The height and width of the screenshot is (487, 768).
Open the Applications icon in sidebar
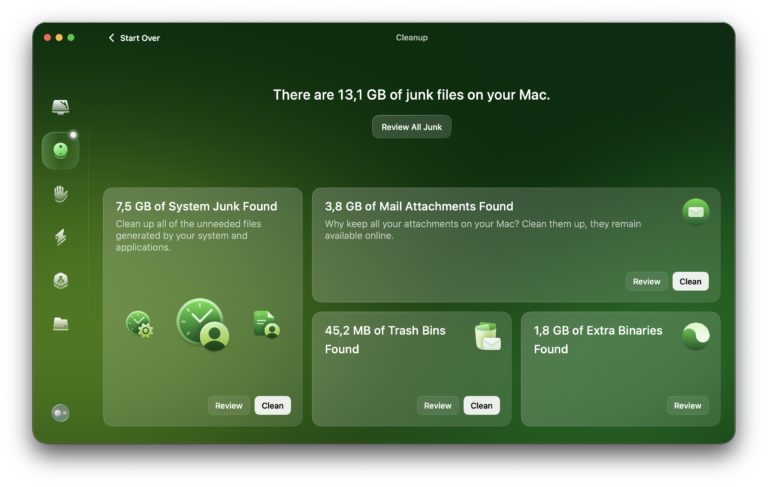[x=60, y=280]
